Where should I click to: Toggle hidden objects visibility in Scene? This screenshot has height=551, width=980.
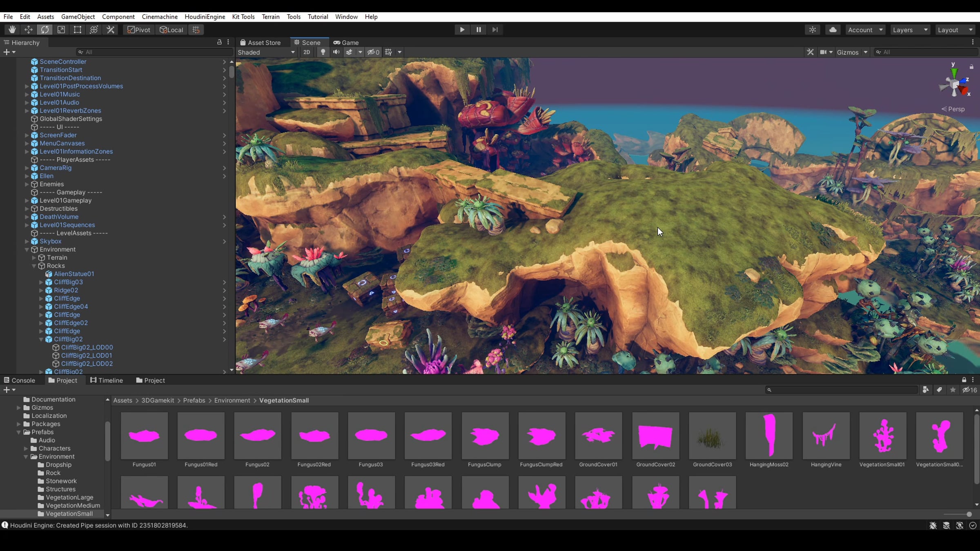tap(373, 52)
